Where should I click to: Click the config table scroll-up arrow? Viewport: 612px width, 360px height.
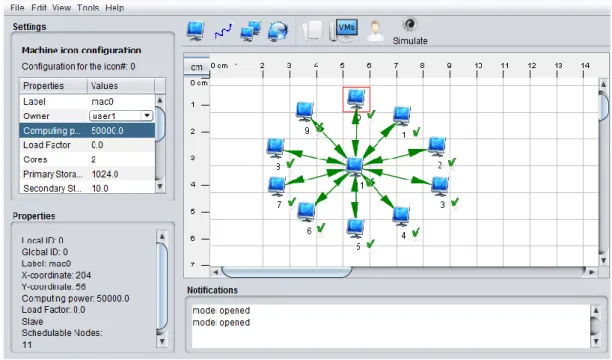160,100
